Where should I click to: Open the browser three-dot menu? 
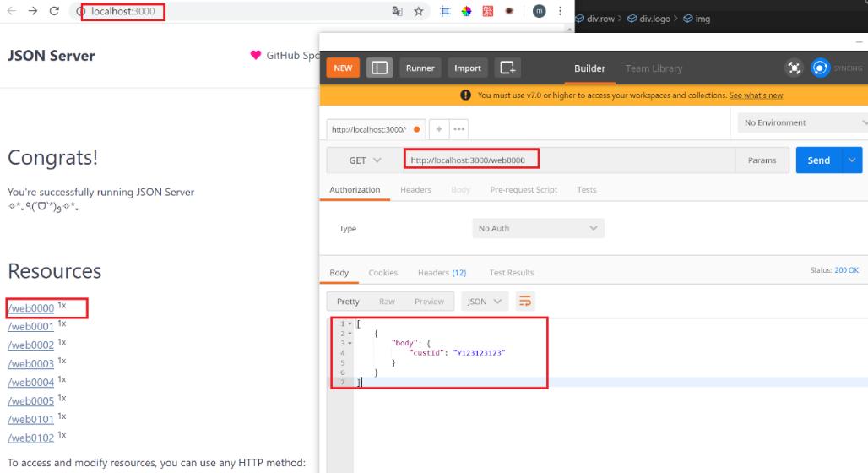tap(560, 11)
